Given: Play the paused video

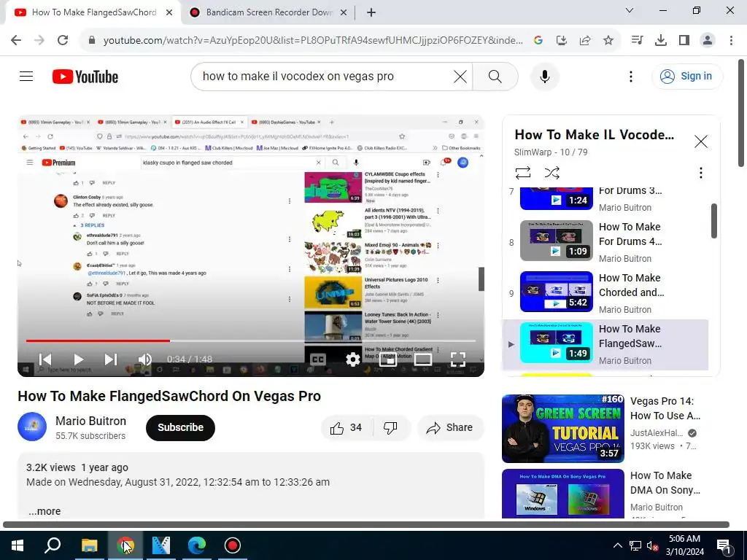Looking at the screenshot, I should pyautogui.click(x=79, y=359).
